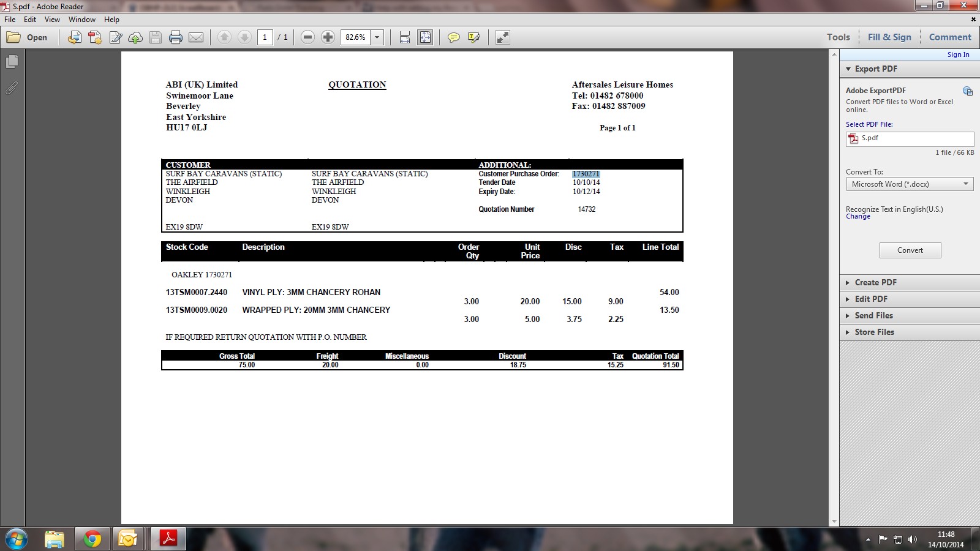980x551 pixels.
Task: Zoom out with the minus button
Action: point(308,37)
